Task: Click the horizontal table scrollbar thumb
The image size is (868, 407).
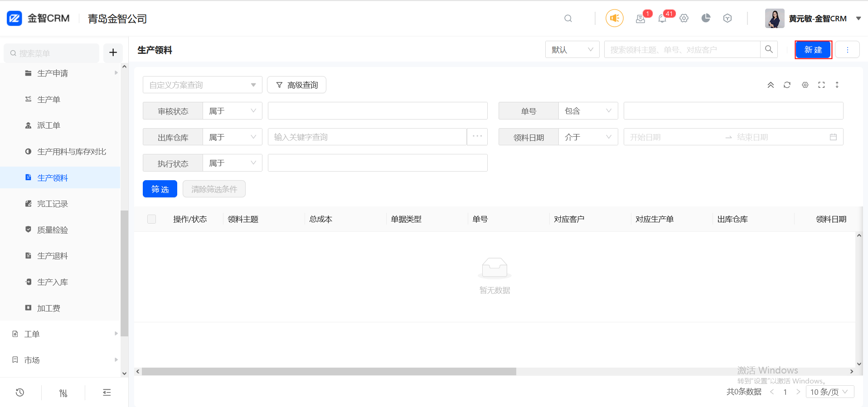Action: click(329, 372)
